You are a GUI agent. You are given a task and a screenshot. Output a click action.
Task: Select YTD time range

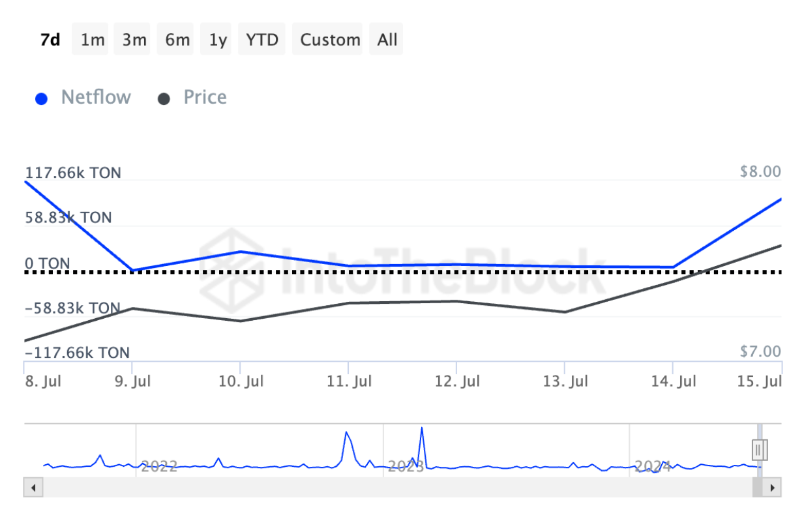pyautogui.click(x=262, y=40)
